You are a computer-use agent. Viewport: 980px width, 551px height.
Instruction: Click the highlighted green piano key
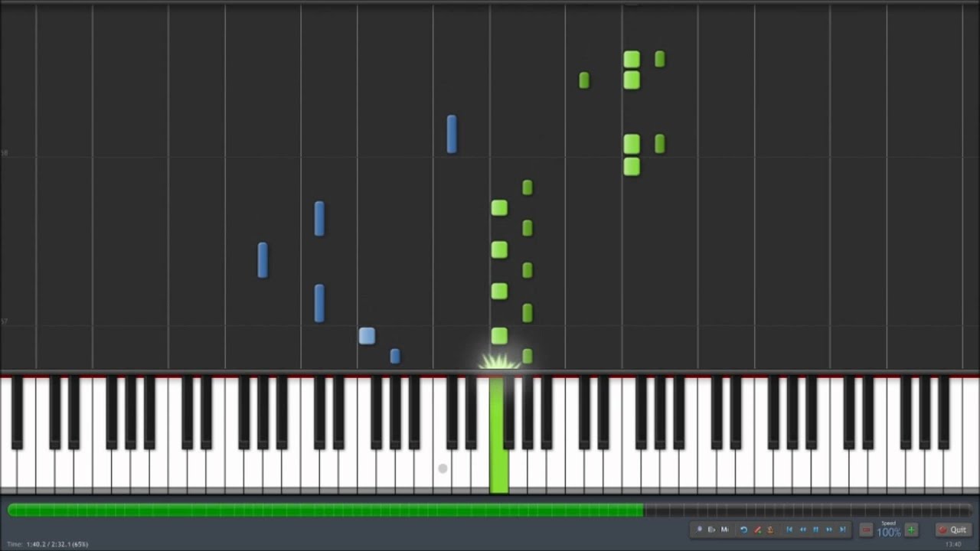coord(499,435)
